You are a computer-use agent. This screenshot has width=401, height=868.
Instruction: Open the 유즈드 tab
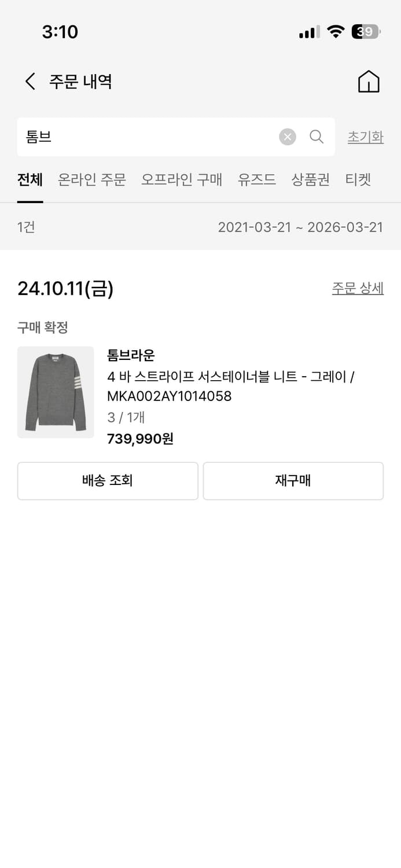tap(256, 180)
